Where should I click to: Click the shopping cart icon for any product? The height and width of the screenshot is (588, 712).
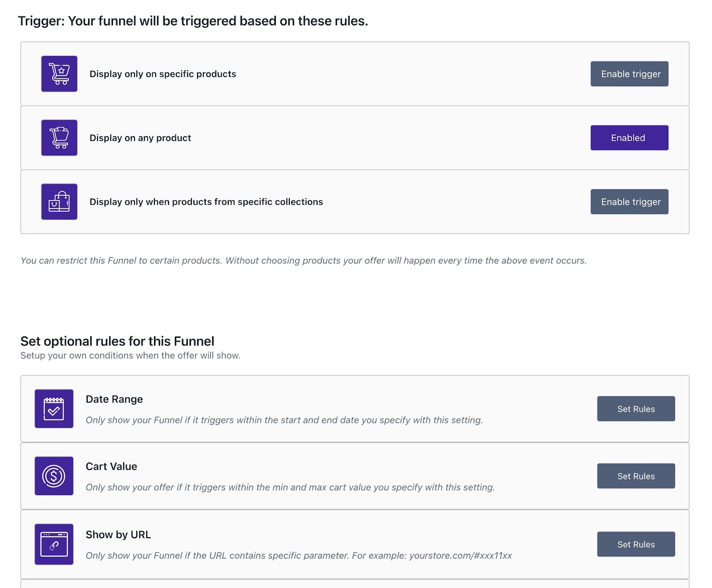[59, 138]
